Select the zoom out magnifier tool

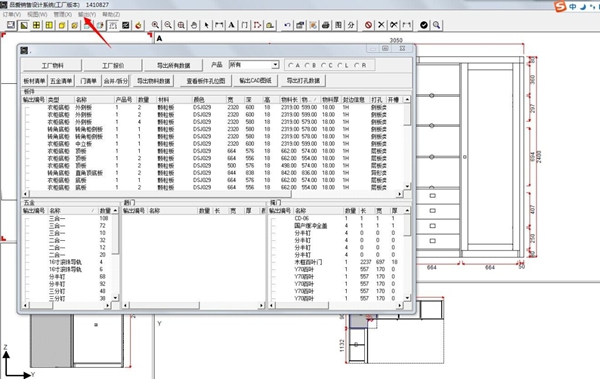click(x=168, y=25)
